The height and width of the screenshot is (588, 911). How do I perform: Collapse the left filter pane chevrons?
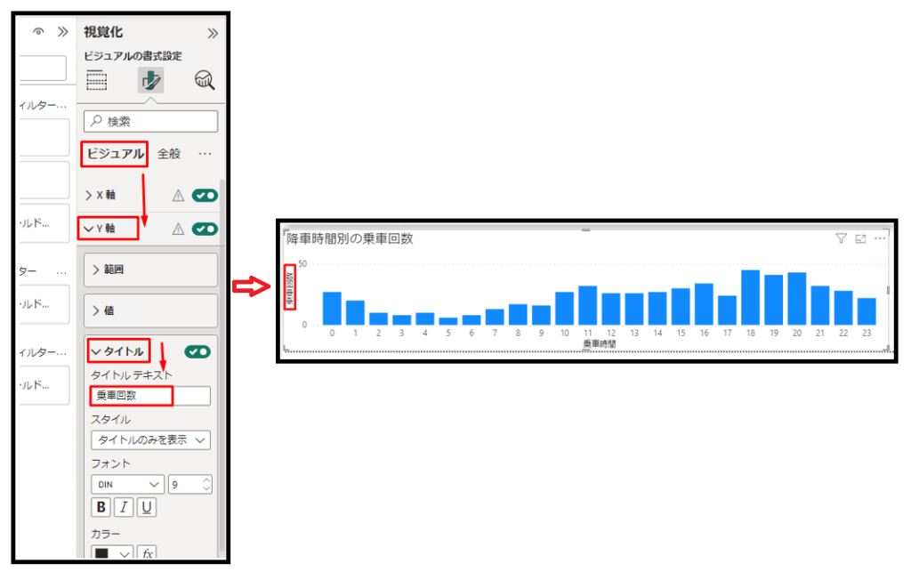tap(63, 31)
